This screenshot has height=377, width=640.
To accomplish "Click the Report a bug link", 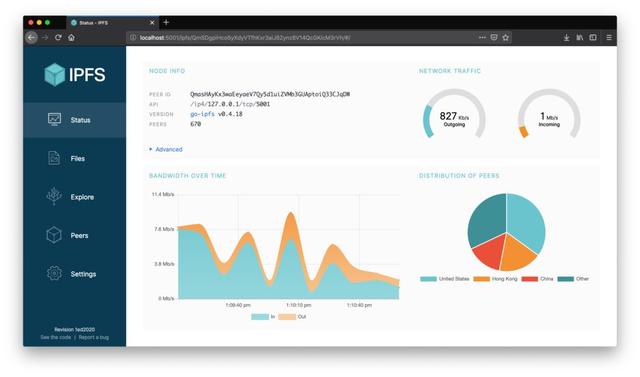I will [93, 337].
